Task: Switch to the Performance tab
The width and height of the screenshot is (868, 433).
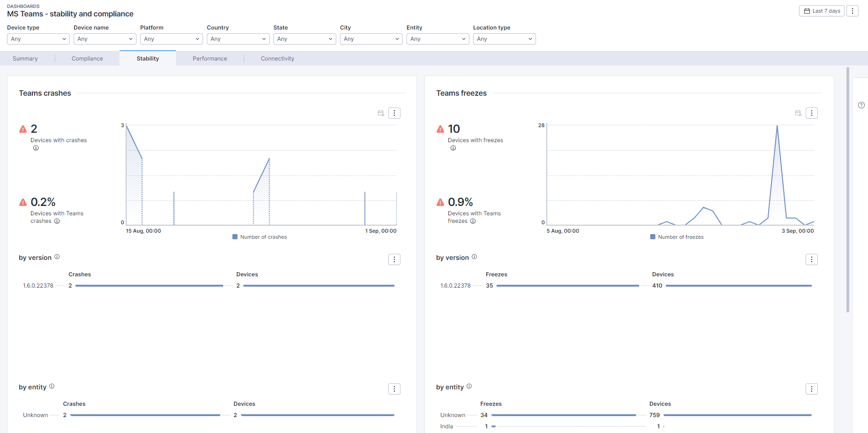Action: [x=210, y=59]
